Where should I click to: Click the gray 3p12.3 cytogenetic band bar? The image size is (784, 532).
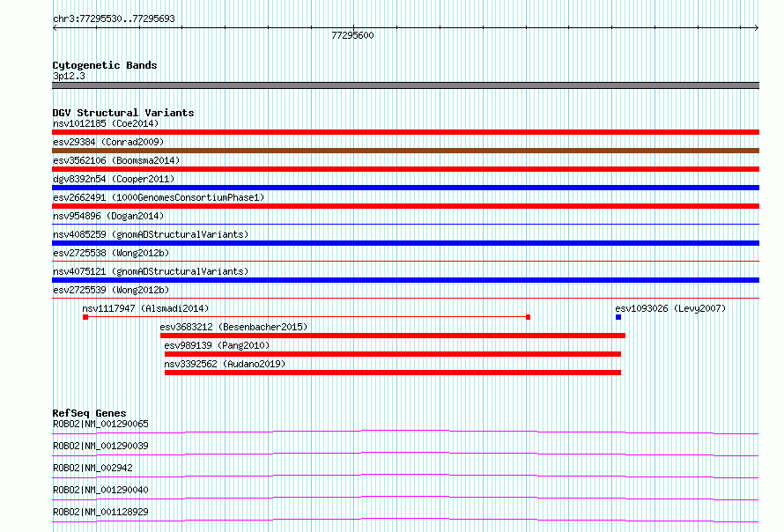coord(405,85)
